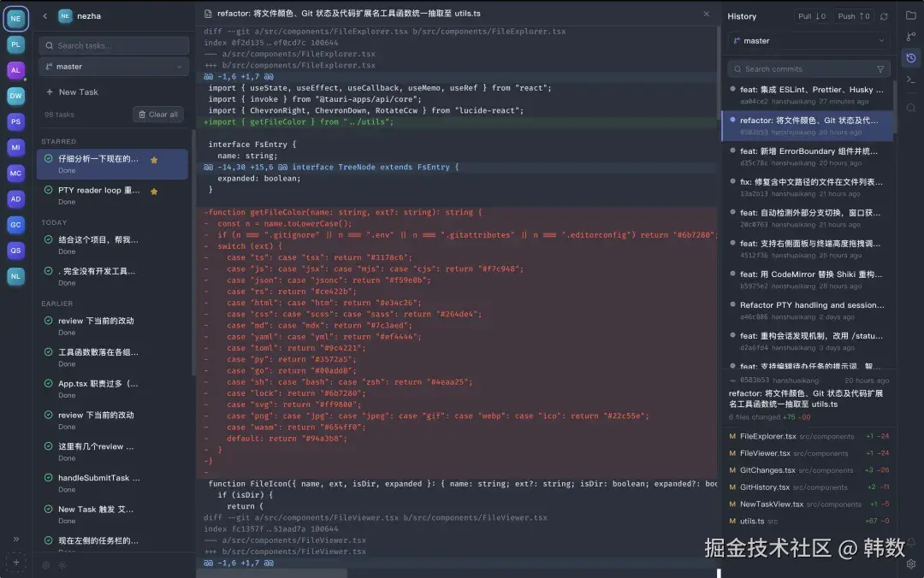Go back using the arrow beside nezha

45,16
